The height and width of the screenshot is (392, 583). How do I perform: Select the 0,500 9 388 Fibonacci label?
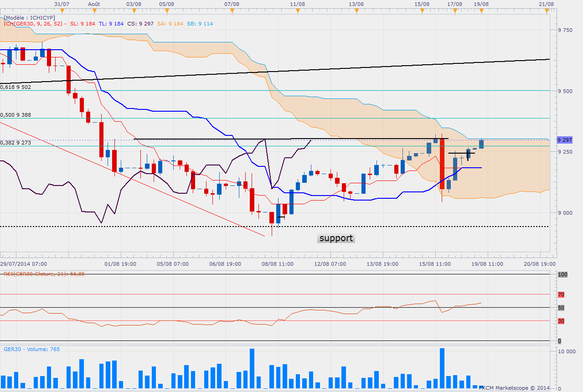(x=15, y=115)
